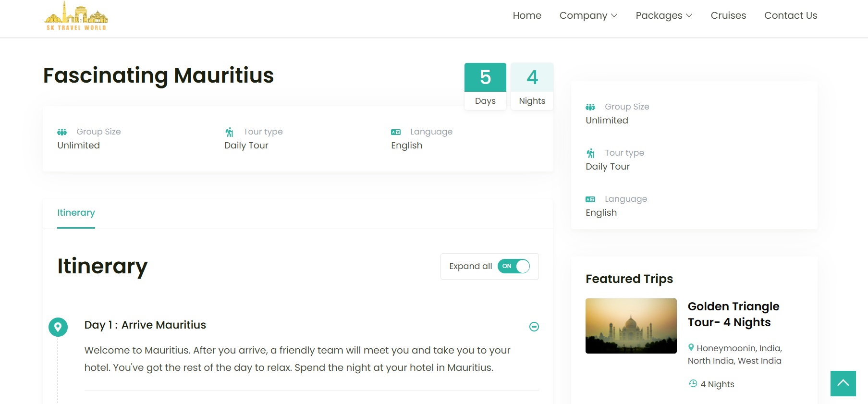The image size is (868, 404).
Task: Collapse the Day 1 Arrive Mauritius section
Action: tap(534, 327)
